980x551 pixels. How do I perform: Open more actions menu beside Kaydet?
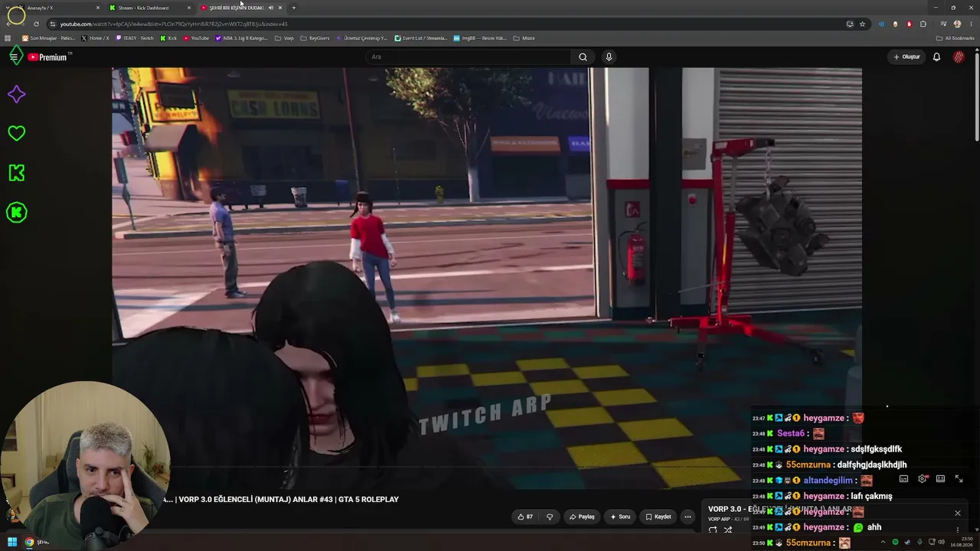tap(688, 517)
